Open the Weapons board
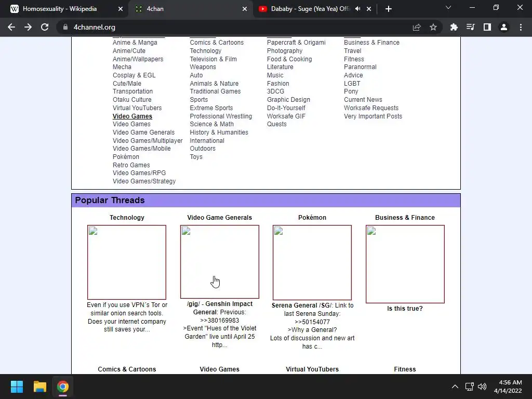 pos(203,67)
